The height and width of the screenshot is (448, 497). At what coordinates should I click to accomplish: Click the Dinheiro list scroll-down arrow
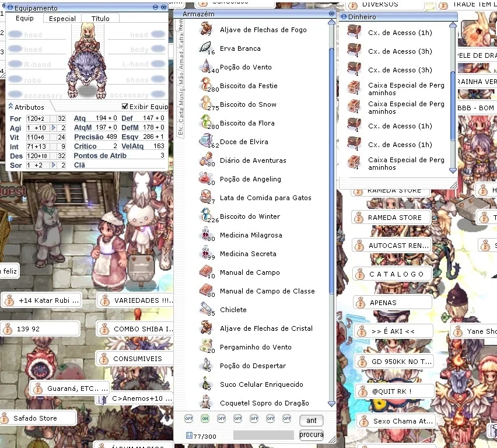click(453, 170)
